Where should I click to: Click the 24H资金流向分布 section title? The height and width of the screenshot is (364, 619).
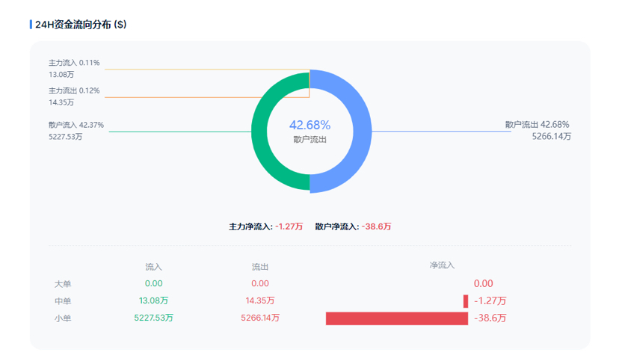point(81,25)
